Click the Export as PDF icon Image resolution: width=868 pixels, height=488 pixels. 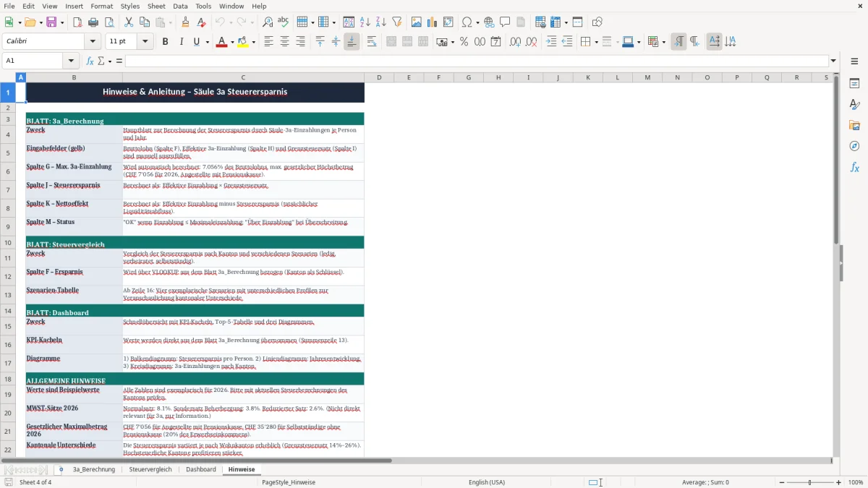[x=77, y=22]
